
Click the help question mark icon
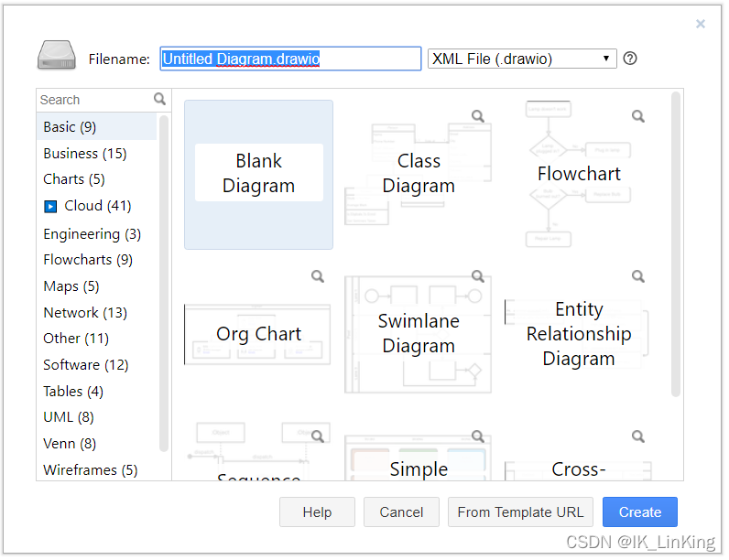(x=629, y=59)
